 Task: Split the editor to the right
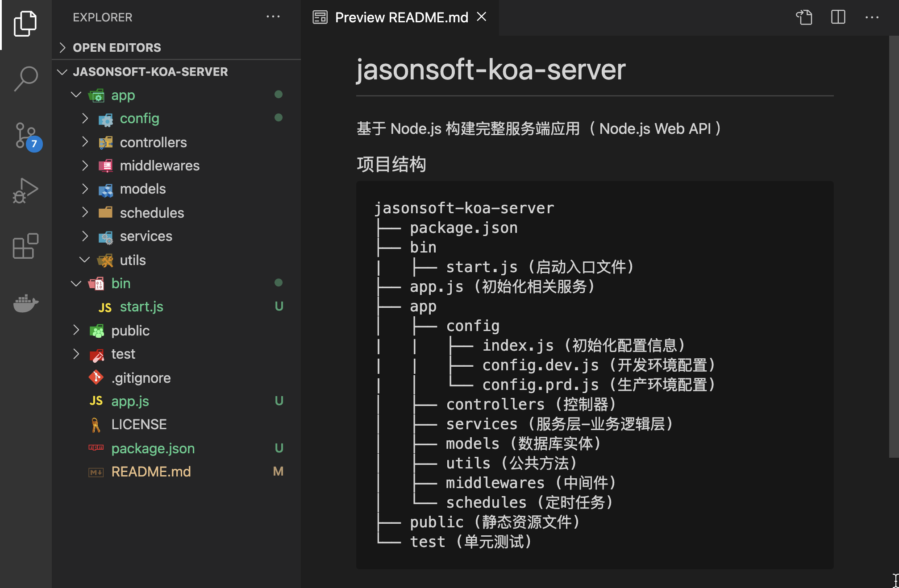[x=838, y=17]
